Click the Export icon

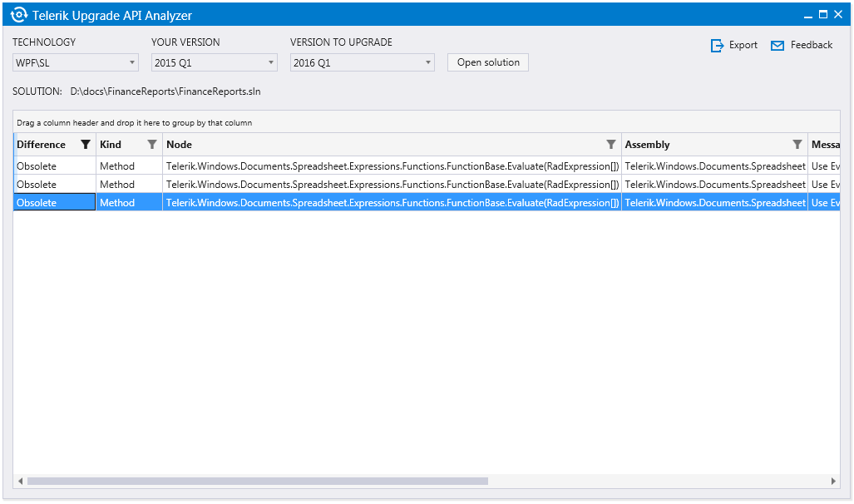click(x=717, y=46)
